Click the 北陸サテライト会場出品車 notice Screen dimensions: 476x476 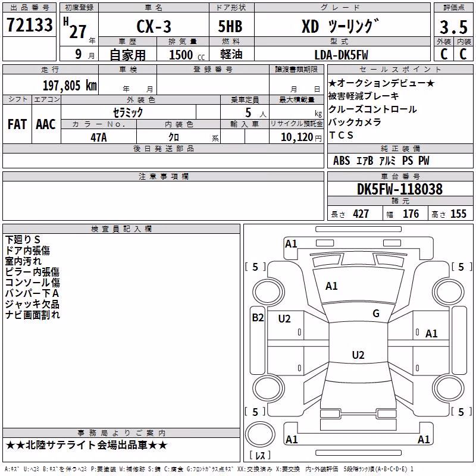tap(86, 445)
